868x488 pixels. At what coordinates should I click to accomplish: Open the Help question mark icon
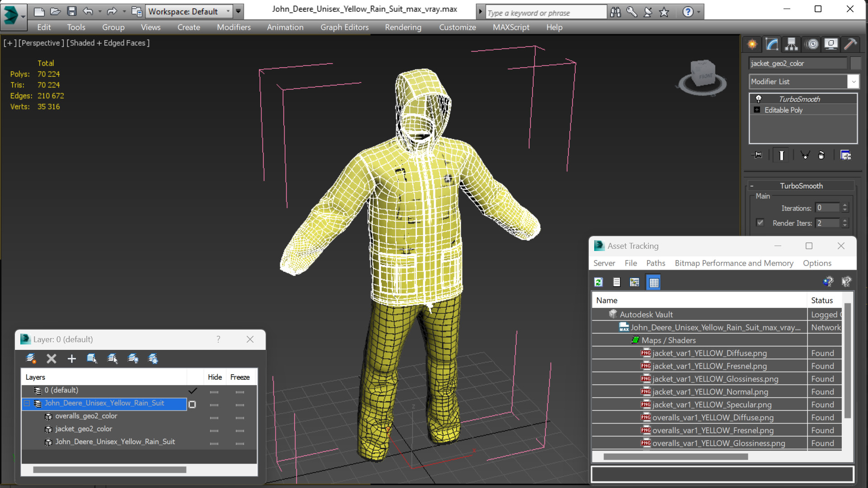tap(688, 12)
